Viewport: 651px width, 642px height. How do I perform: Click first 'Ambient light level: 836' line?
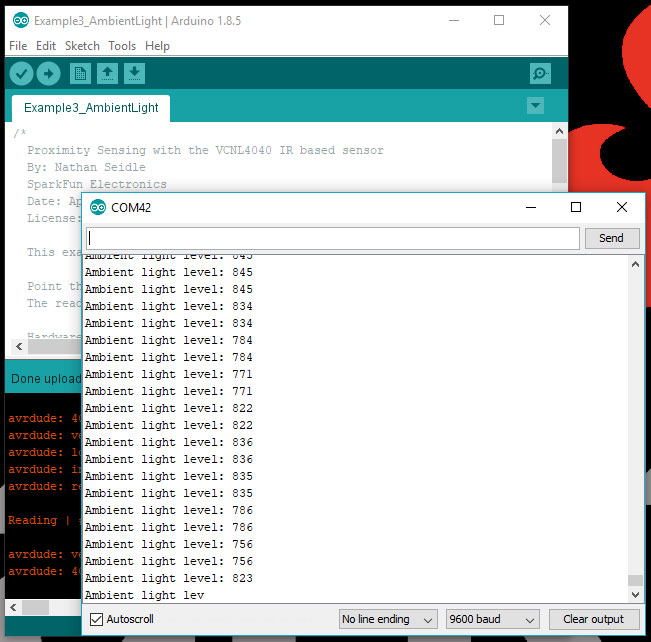(169, 443)
